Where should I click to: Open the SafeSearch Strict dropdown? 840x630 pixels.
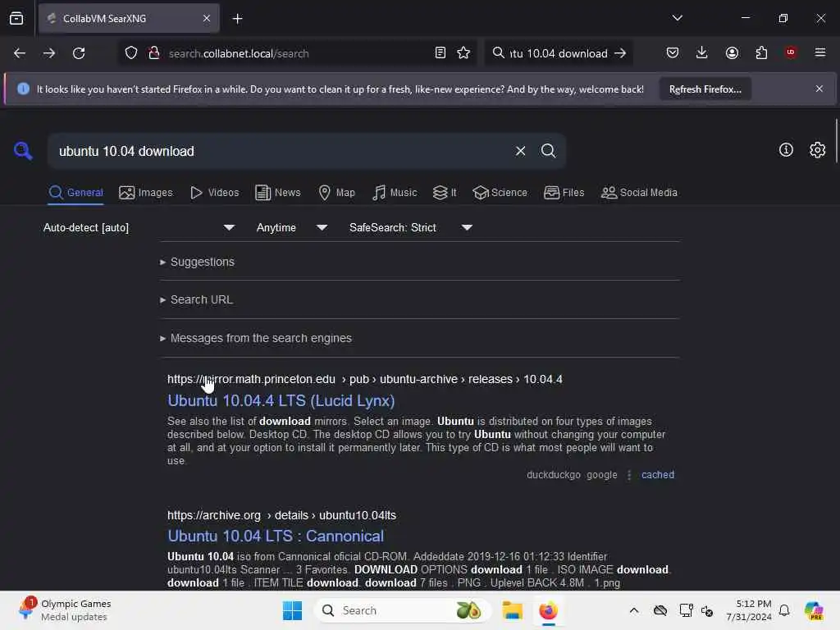pyautogui.click(x=411, y=228)
